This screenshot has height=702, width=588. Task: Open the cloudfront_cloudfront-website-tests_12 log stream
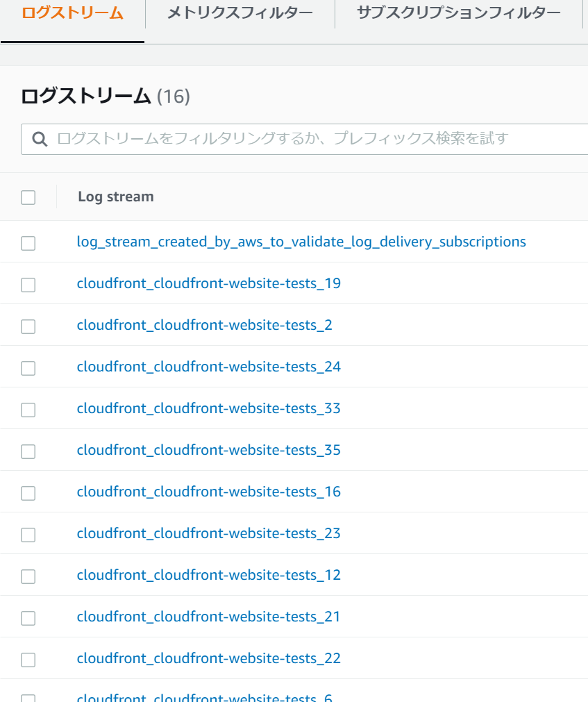tap(209, 575)
